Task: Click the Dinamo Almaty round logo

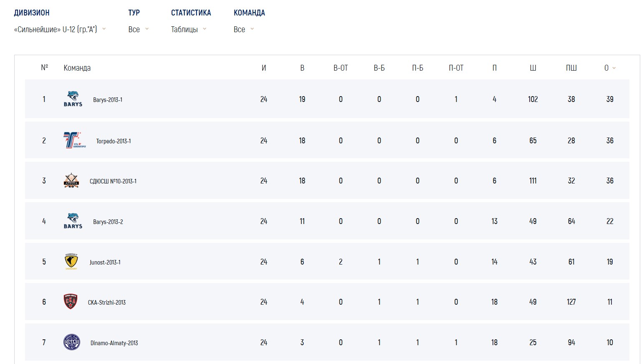Action: pyautogui.click(x=72, y=342)
